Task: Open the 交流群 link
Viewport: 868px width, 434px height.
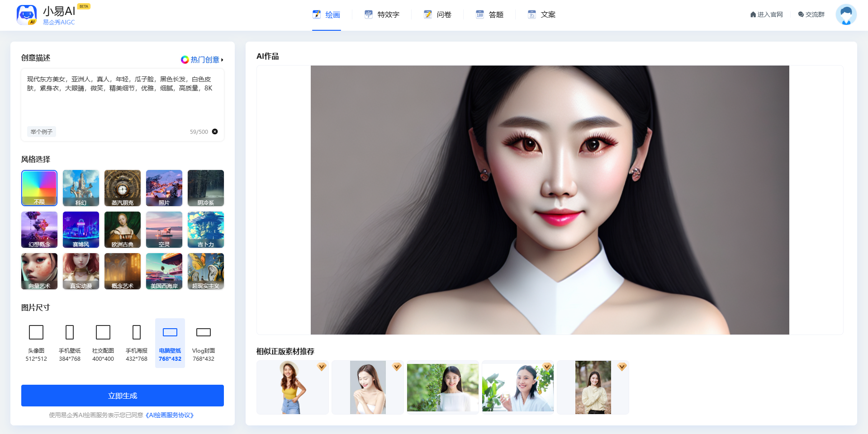Action: click(x=811, y=14)
